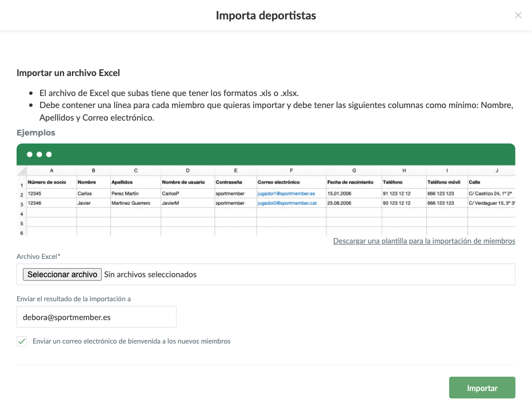Click the rightmost dot in the green title bar

pos(49,154)
